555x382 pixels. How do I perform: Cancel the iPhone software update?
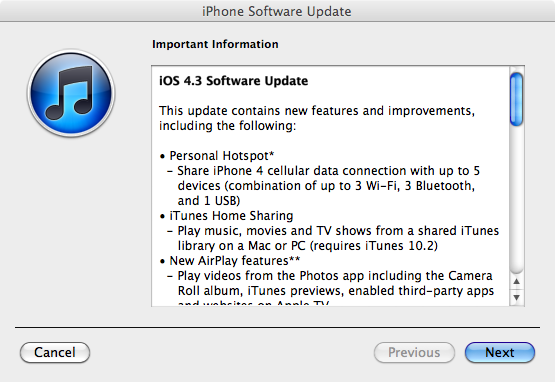pyautogui.click(x=55, y=352)
